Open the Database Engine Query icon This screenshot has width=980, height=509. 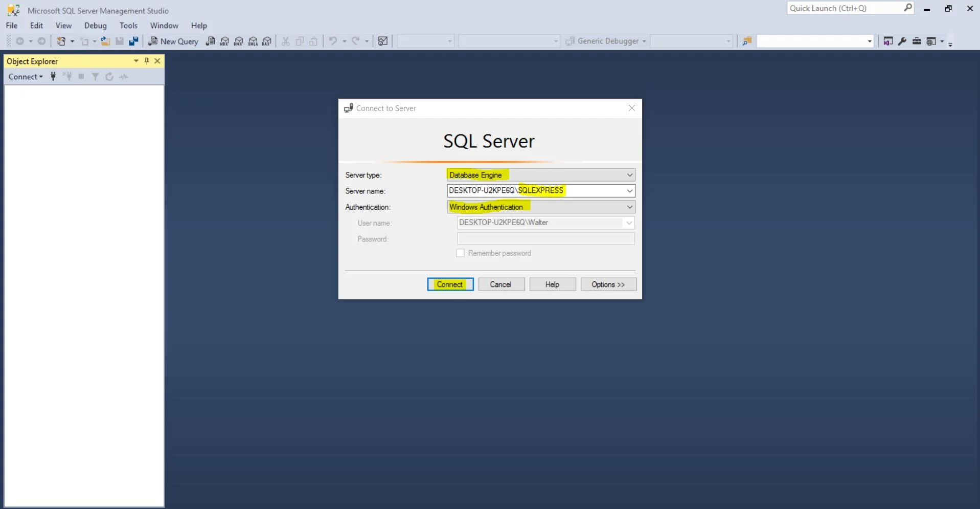[210, 41]
